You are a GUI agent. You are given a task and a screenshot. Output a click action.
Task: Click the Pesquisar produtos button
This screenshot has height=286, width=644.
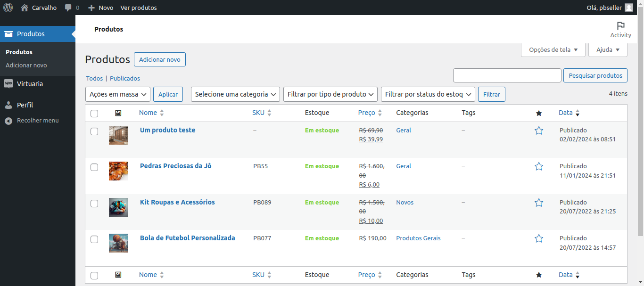595,75
